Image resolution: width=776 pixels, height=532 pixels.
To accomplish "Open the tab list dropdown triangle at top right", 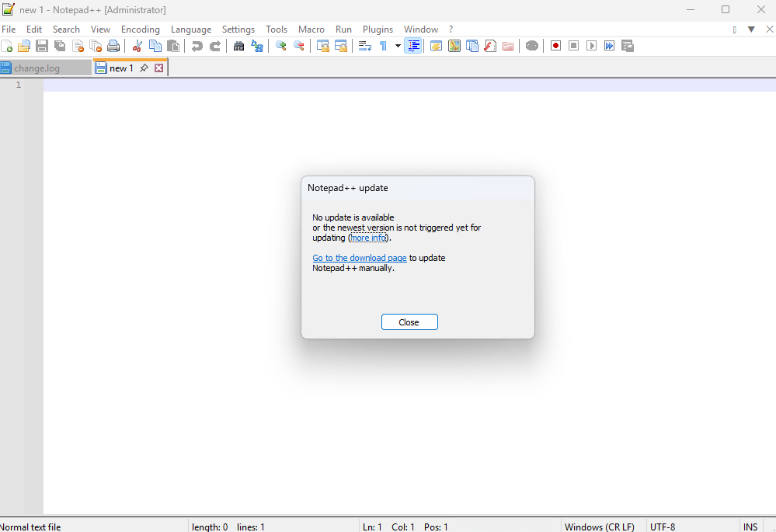I will [x=751, y=30].
